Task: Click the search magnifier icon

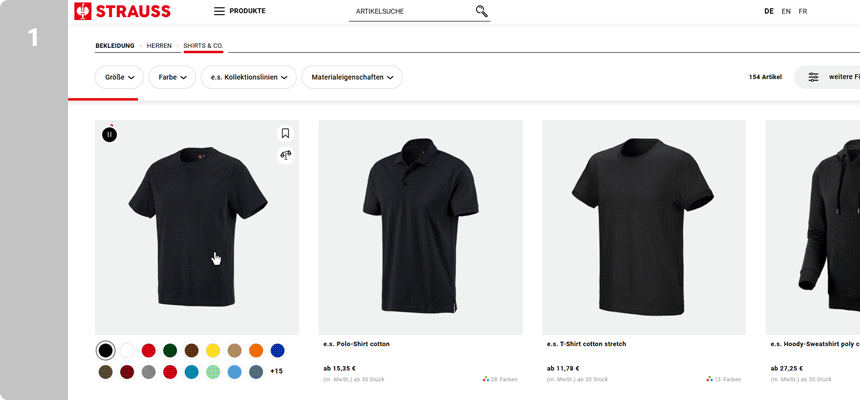Action: tap(482, 11)
